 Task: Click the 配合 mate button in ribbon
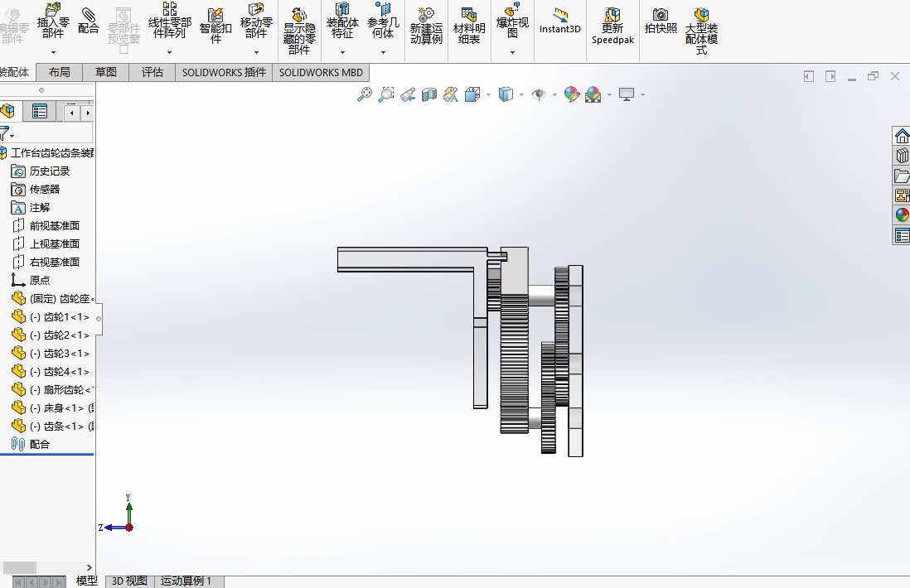[88, 21]
